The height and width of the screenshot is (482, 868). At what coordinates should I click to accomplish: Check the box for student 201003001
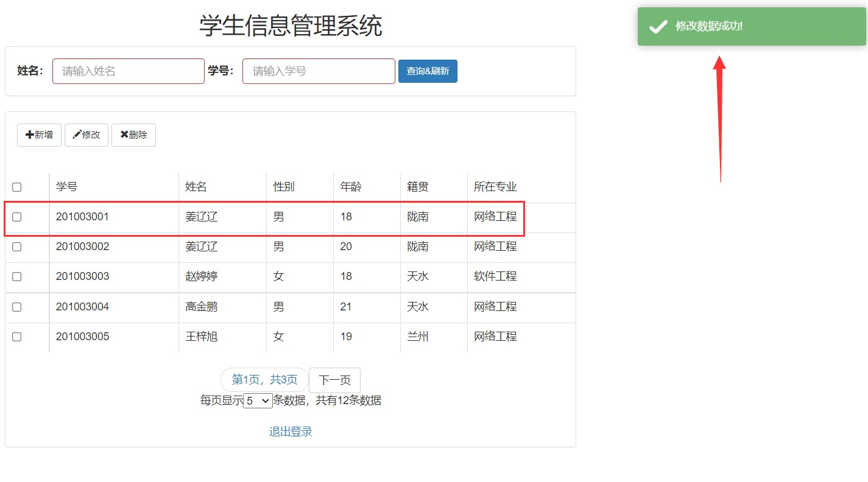point(17,217)
